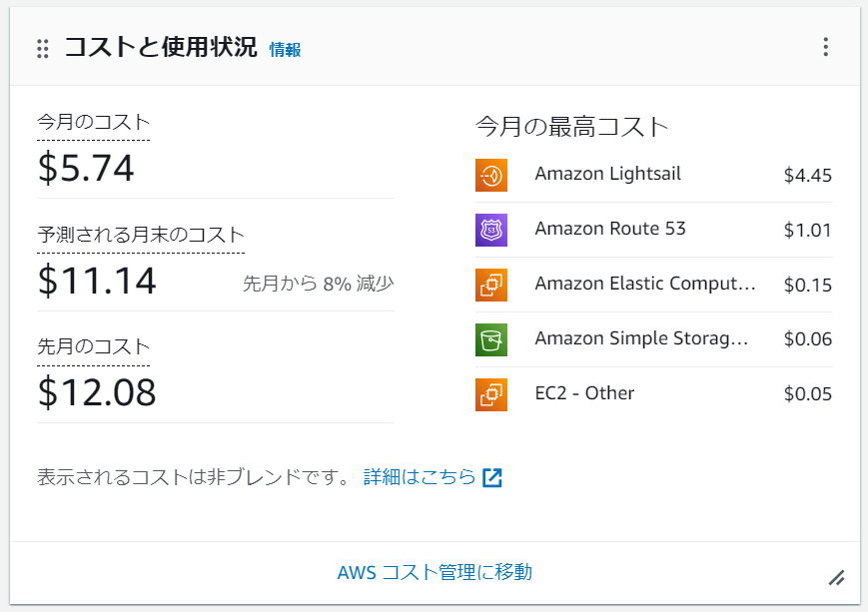868x612 pixels.
Task: Click the $4.45 Lightsail cost
Action: tap(808, 176)
